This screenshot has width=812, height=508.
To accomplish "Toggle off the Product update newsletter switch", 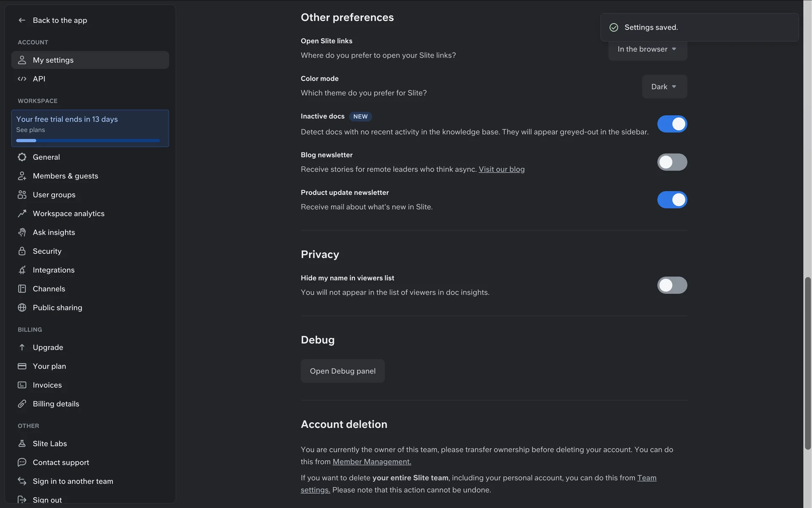I will (672, 200).
